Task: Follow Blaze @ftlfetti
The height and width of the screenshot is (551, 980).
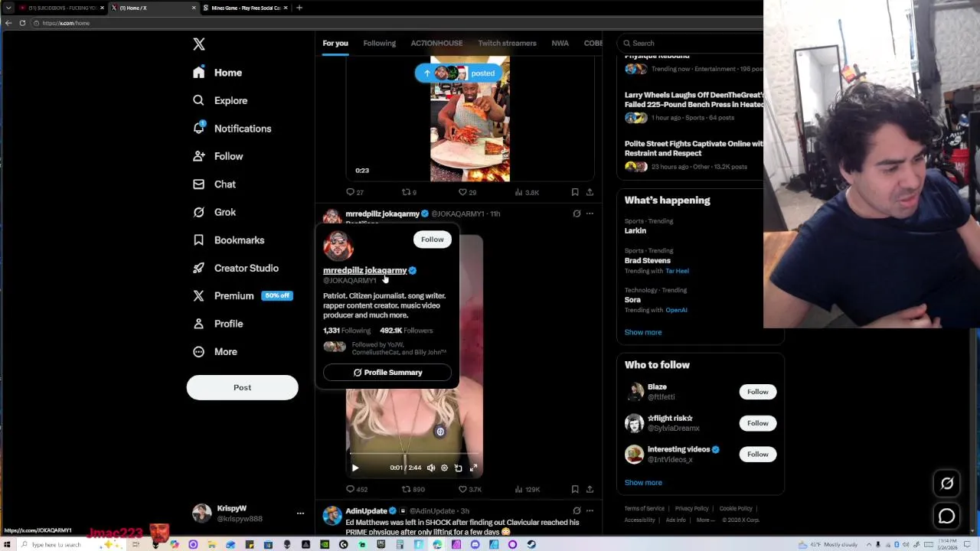Action: (x=757, y=392)
